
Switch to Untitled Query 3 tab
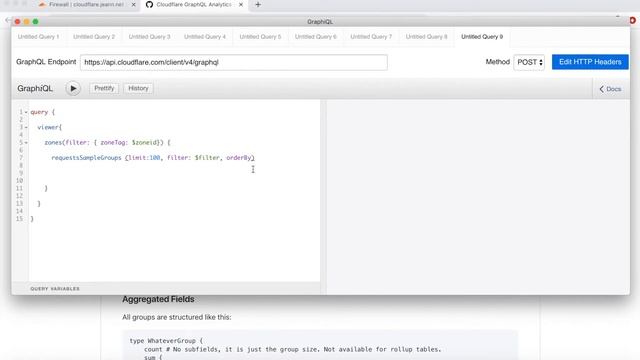[x=149, y=37]
